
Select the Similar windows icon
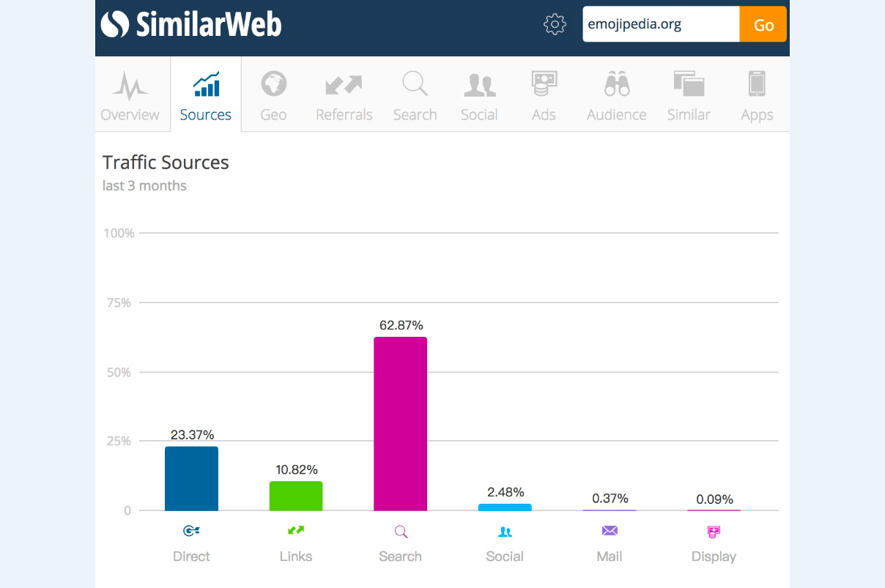pos(689,83)
